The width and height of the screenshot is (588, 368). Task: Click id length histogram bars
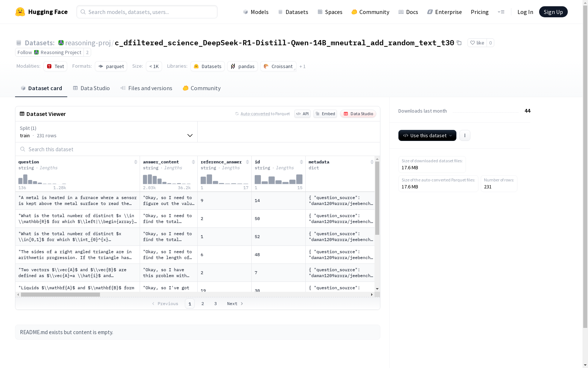tap(279, 179)
